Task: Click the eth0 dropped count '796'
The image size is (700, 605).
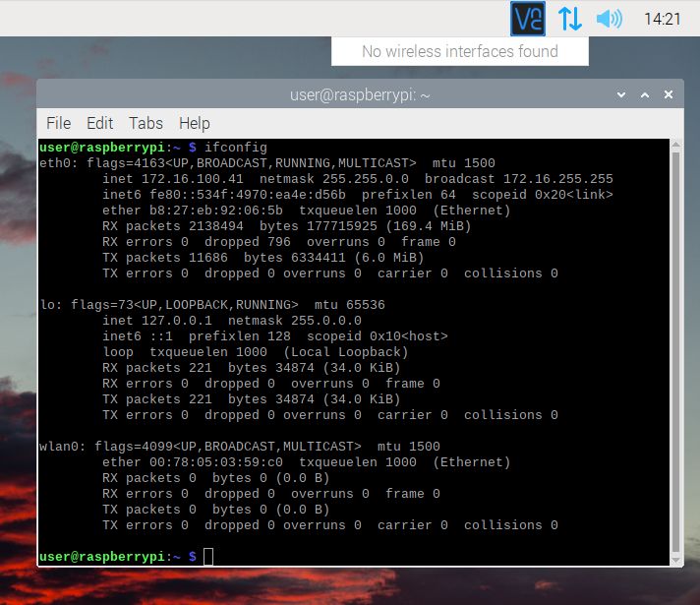Action: coord(279,242)
